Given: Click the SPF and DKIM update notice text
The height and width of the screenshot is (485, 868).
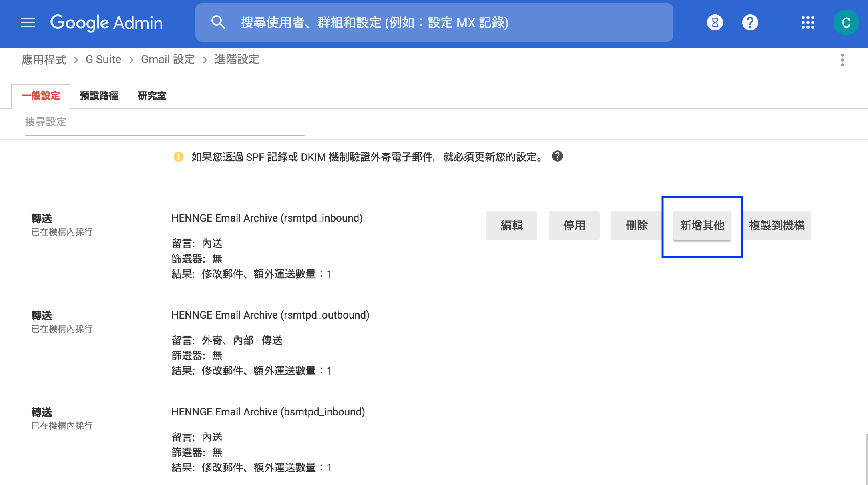Looking at the screenshot, I should 368,157.
